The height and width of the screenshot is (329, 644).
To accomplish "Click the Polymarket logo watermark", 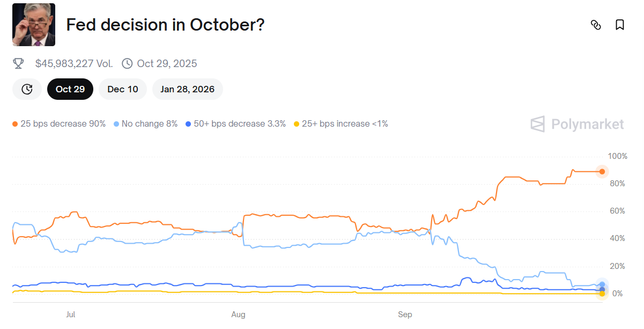I will 576,124.
